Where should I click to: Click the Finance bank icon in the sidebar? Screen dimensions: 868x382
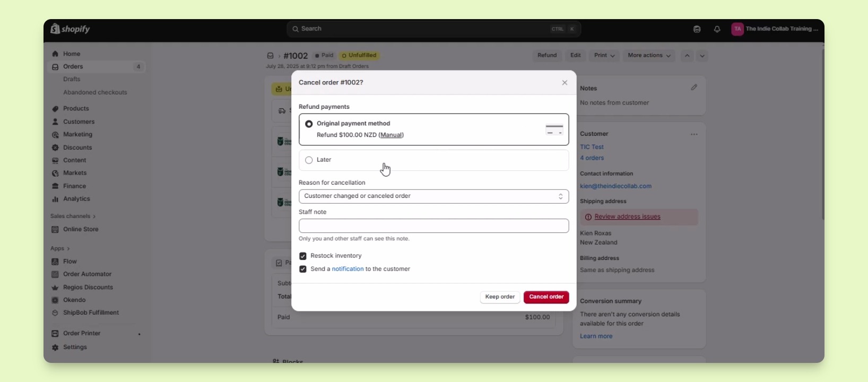click(55, 186)
